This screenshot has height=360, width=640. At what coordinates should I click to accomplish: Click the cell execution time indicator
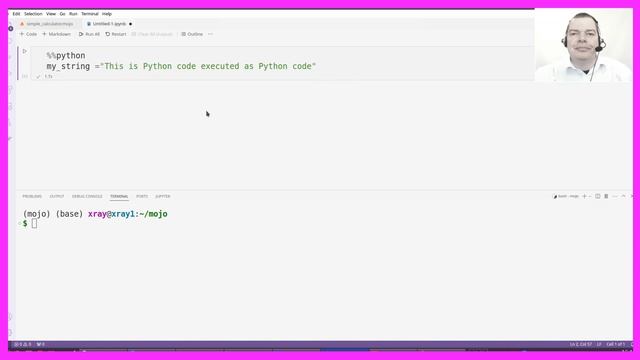[x=49, y=77]
